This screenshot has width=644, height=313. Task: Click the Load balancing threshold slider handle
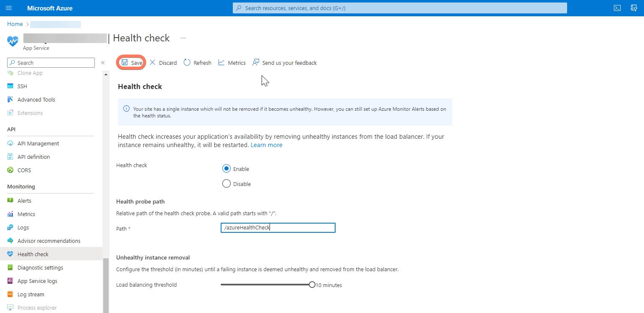[312, 285]
